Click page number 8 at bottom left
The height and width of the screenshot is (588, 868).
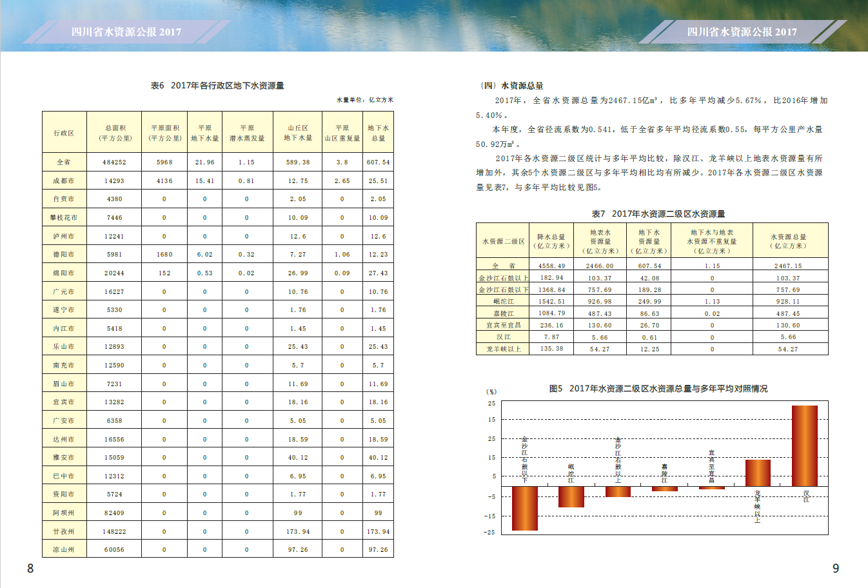tap(30, 569)
